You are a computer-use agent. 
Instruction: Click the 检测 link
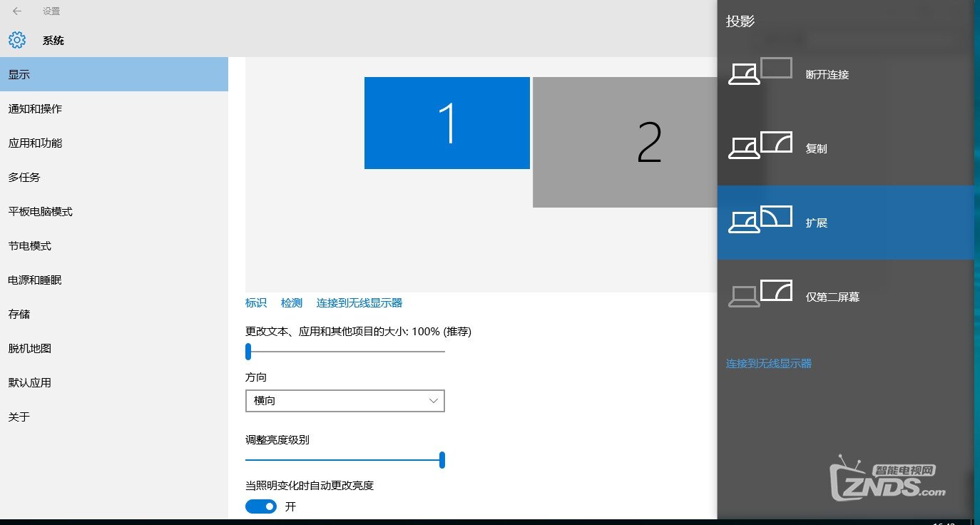(x=292, y=303)
